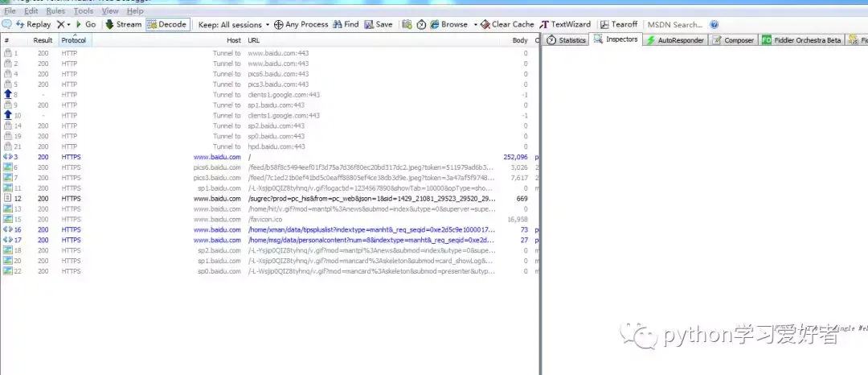Open the Keep: All sessions dropdown
The height and width of the screenshot is (375, 868).
(234, 24)
